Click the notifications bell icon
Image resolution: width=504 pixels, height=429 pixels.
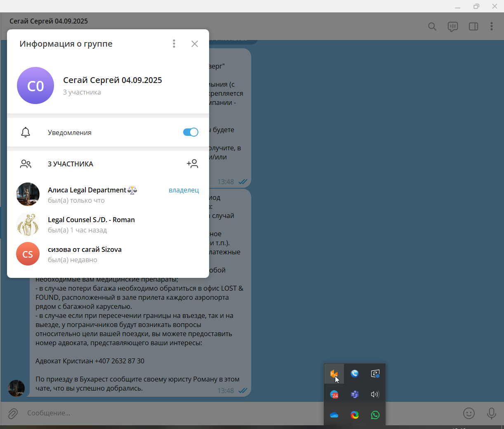click(x=26, y=132)
